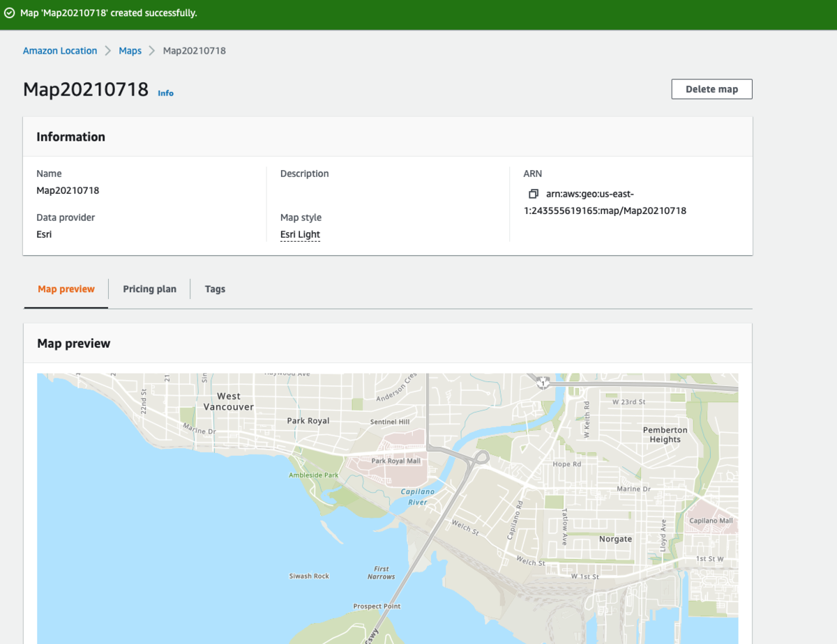Click the Highway 1 shield on the map
This screenshot has height=644, width=837.
tap(543, 381)
